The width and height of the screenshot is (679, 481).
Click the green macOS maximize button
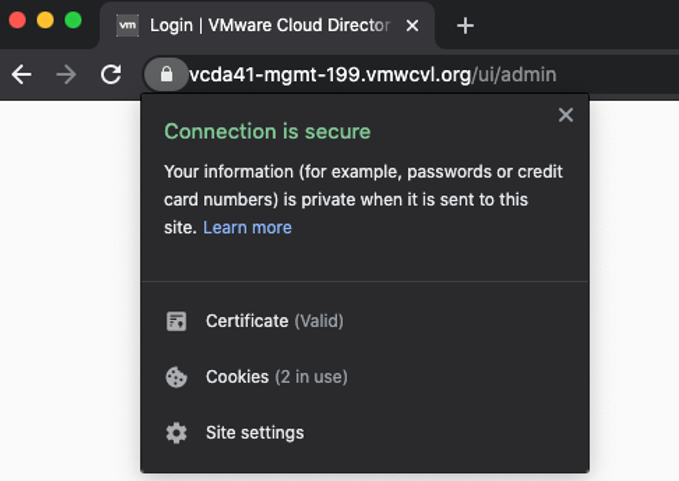click(73, 20)
